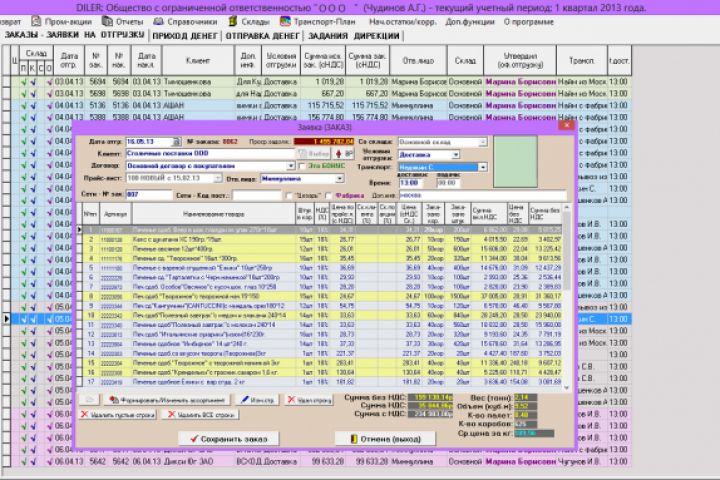Open calendar picker beside Дата отгр. field
This screenshot has height=480, width=720.
coord(176,142)
